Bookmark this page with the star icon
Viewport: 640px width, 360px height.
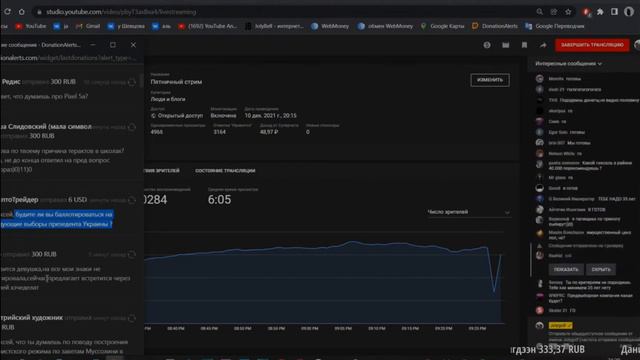tap(568, 12)
